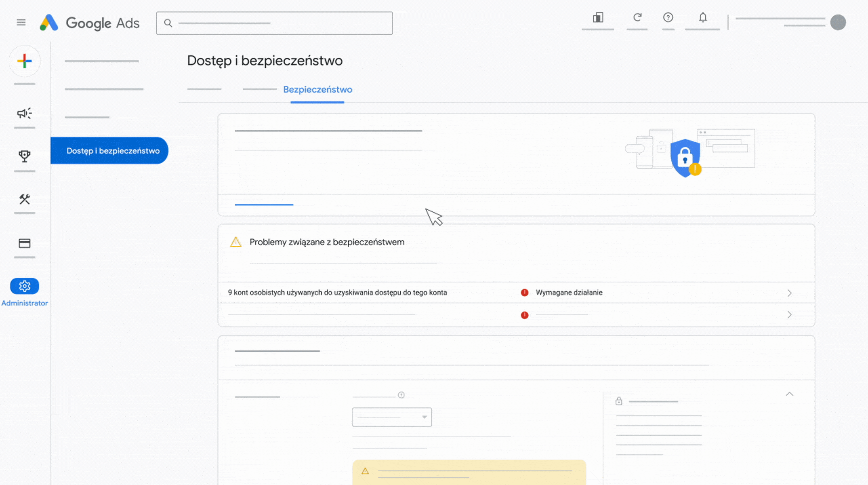Open the 9 kont osobistych issue row

(337, 293)
